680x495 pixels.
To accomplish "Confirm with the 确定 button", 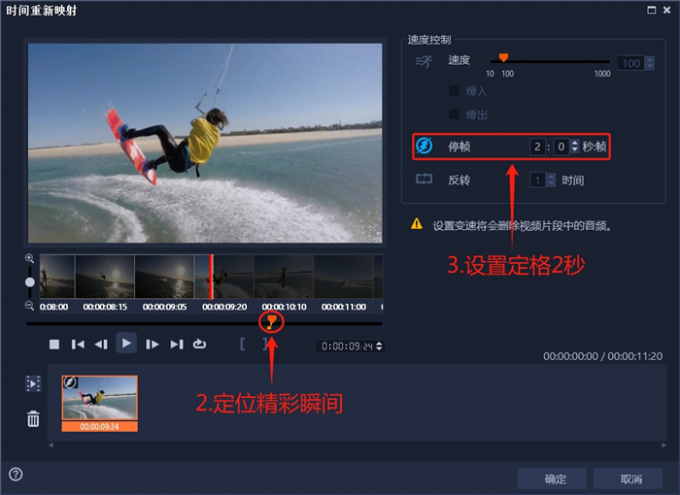I will click(552, 479).
